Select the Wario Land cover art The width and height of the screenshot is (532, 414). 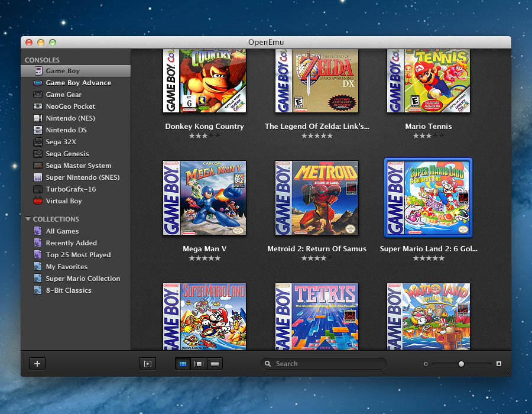tap(429, 316)
